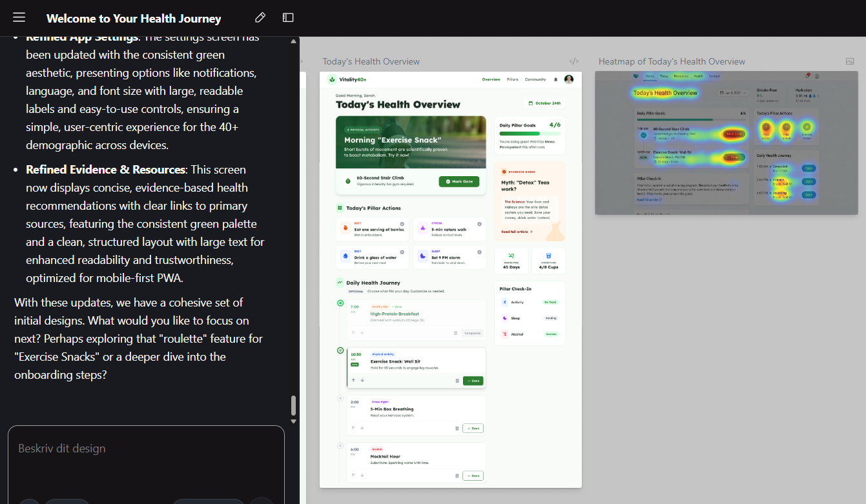Click the Vitality40+ leaf logo
Screen dimensions: 866x504
click(x=333, y=79)
